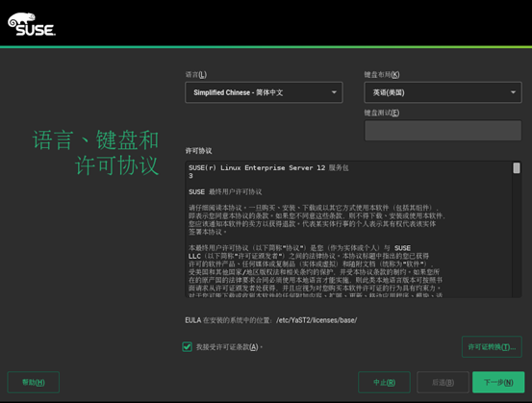Click the 键盘测试(E) label
The width and height of the screenshot is (532, 403).
click(382, 113)
